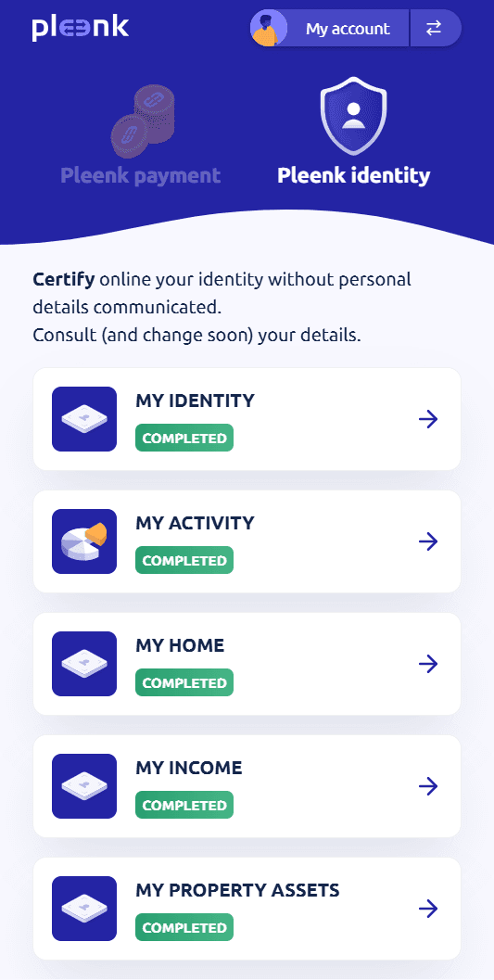This screenshot has height=980, width=494.
Task: Click the My Income tile icon
Action: pos(84,786)
